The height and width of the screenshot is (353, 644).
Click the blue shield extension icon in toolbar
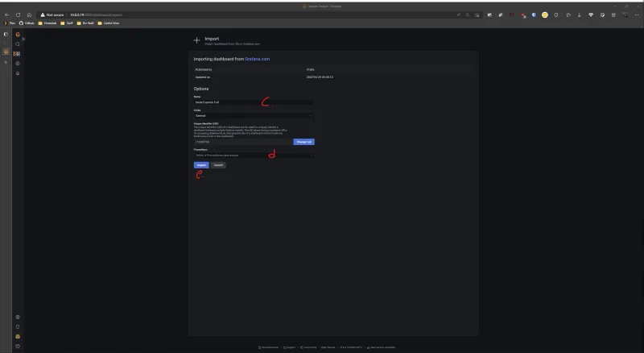[x=534, y=15]
